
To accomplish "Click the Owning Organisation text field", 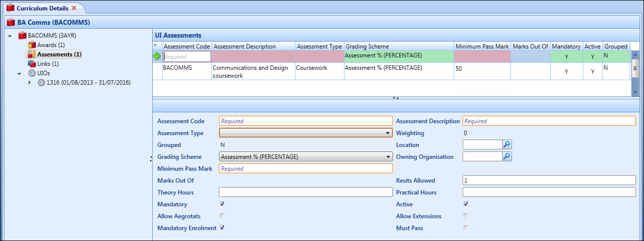I will click(x=482, y=156).
